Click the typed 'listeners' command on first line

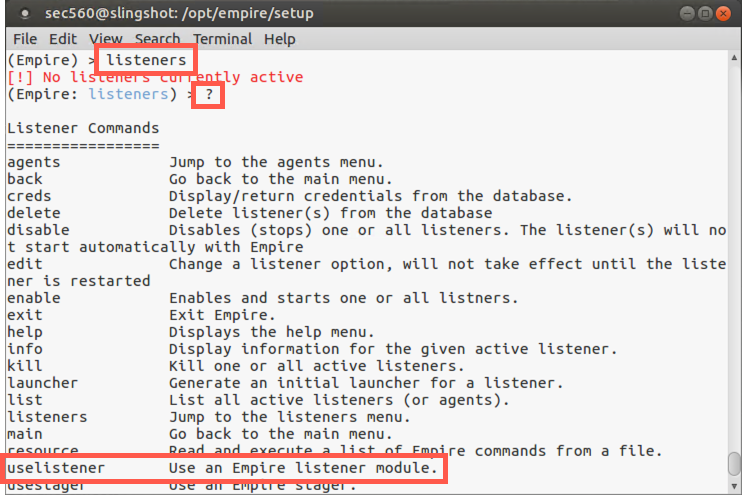(x=146, y=60)
